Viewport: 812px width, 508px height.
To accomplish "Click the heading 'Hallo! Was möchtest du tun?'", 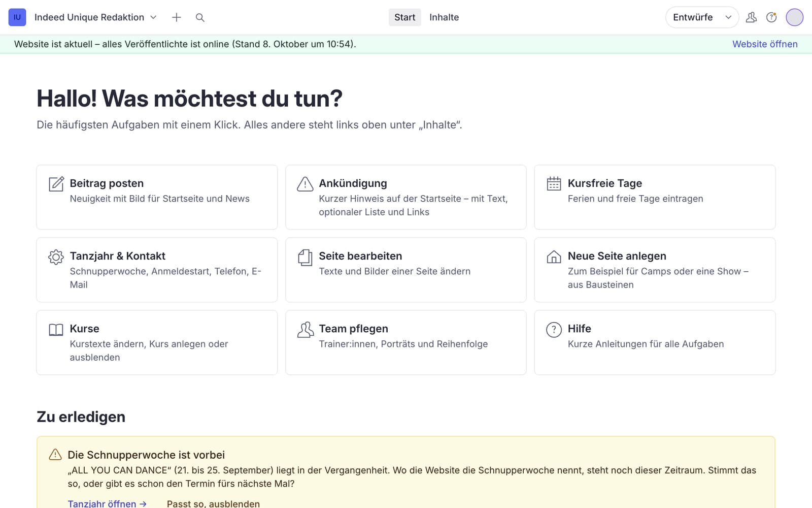I will click(189, 98).
